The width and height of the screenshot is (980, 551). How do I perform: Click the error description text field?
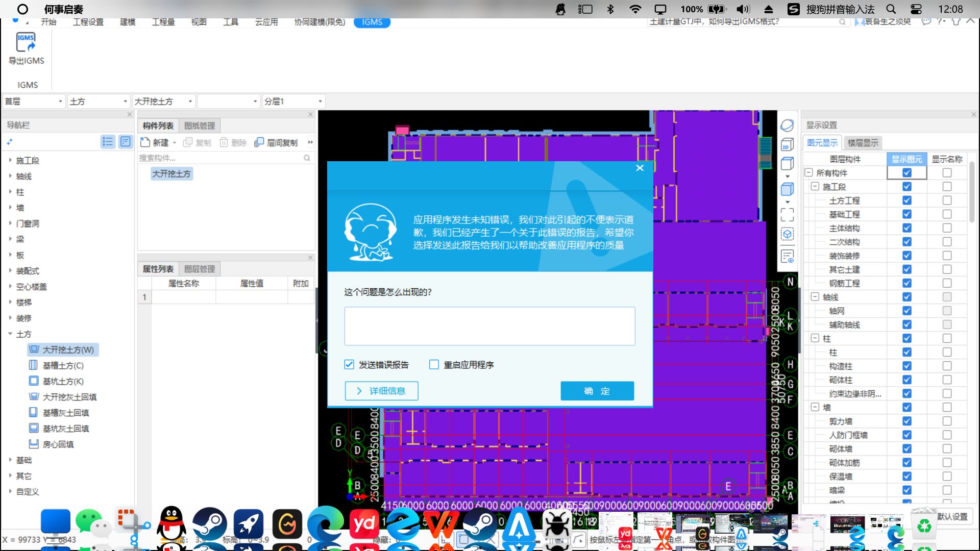tap(490, 326)
